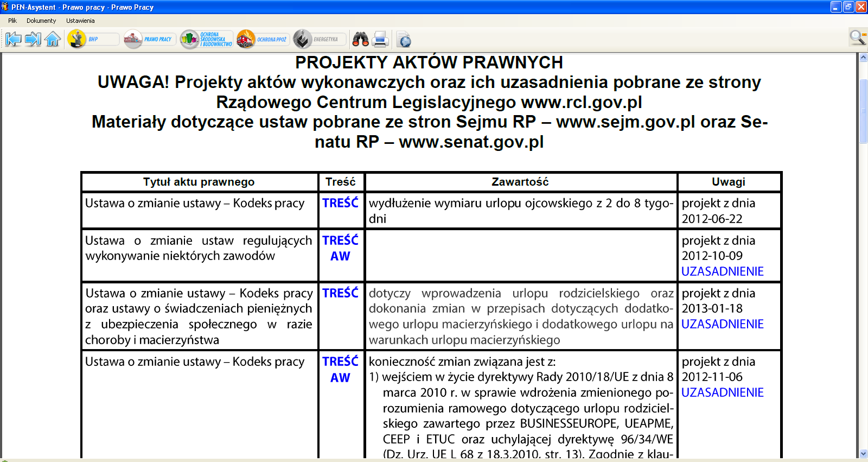Click scrollbar down arrow

[x=863, y=453]
